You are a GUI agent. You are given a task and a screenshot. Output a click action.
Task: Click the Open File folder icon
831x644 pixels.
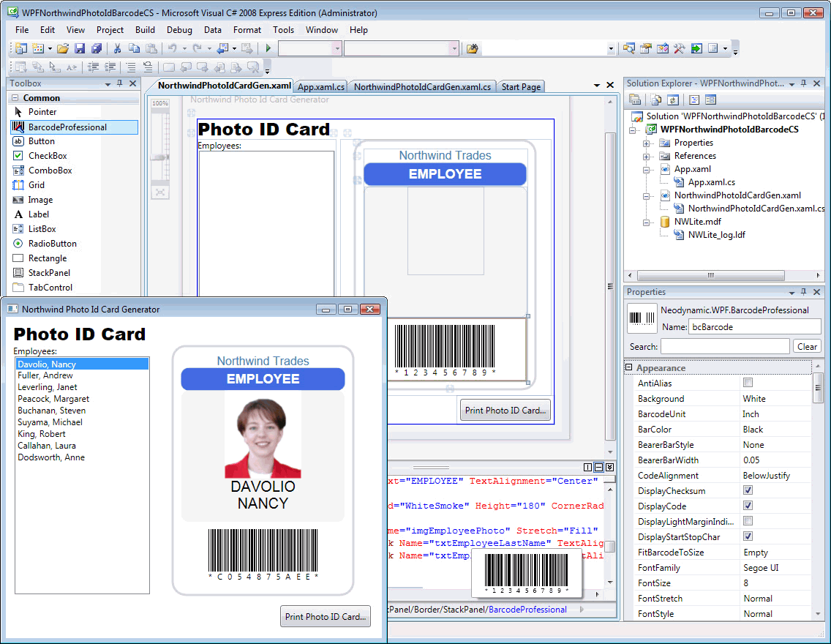pos(62,49)
